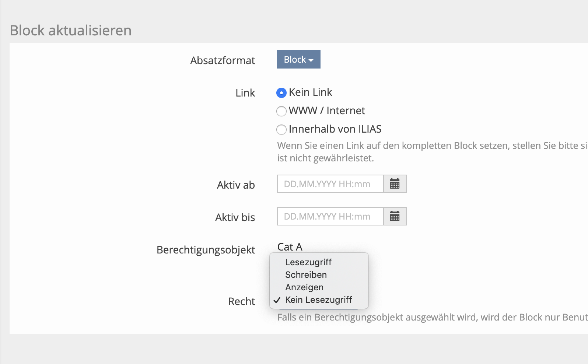588x364 pixels.
Task: Choose Schreiben in the open dropdown
Action: [306, 275]
